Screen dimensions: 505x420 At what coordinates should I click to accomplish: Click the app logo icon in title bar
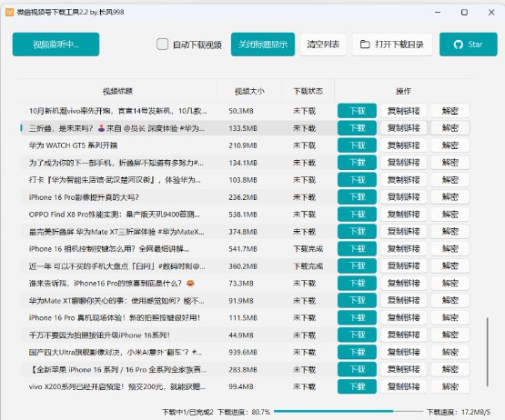(9, 12)
